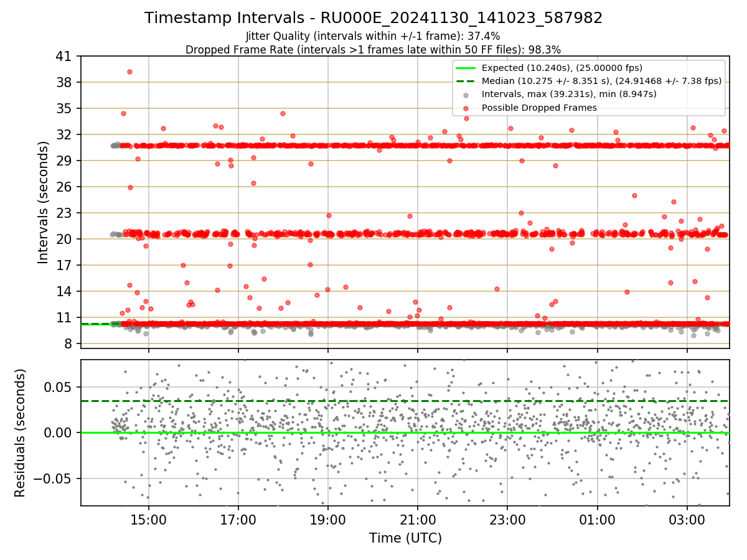Viewport: 747px width, 560px height.
Task: Click the '38' tick on the intervals axis
Action: [64, 82]
